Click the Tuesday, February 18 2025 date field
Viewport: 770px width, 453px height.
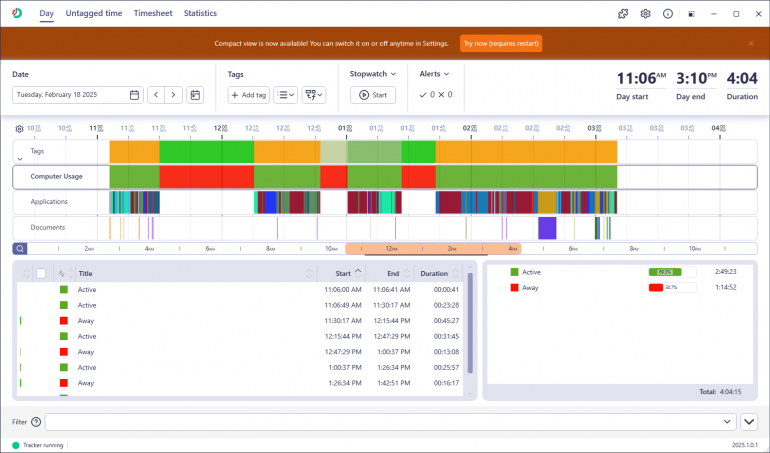click(78, 95)
